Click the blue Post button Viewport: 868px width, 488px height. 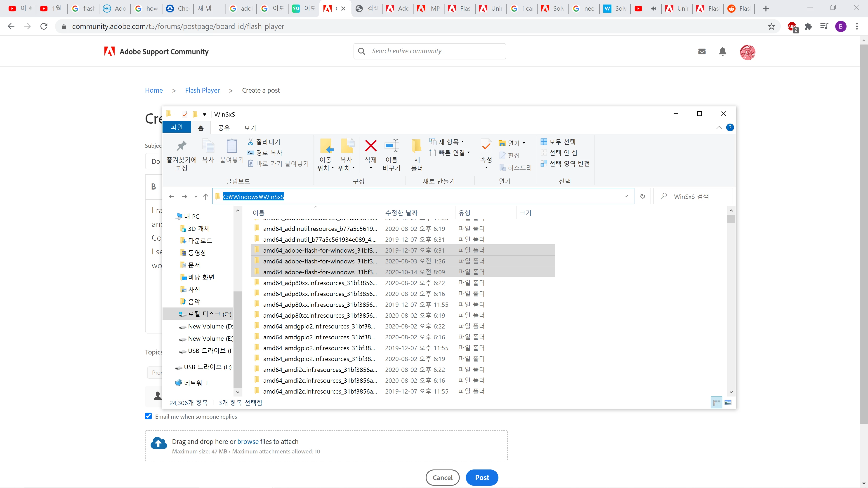482,478
